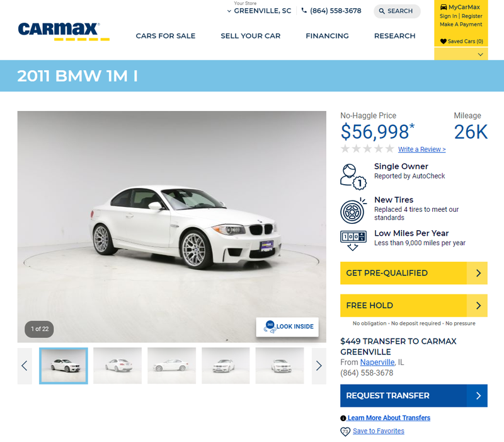Open Make A Payment
The image size is (504, 442).
pyautogui.click(x=461, y=25)
